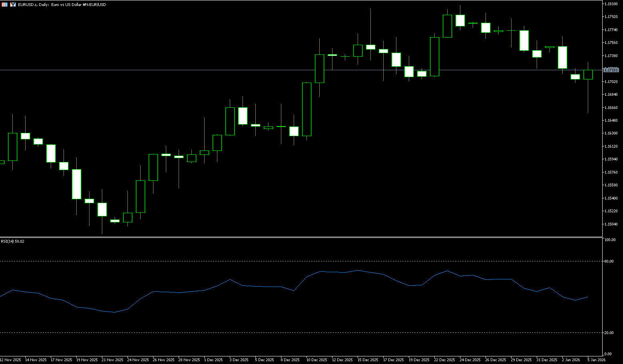Screen dimensions: 623x364
Task: Click the 80.00 RSI scale label
Action: (609, 261)
